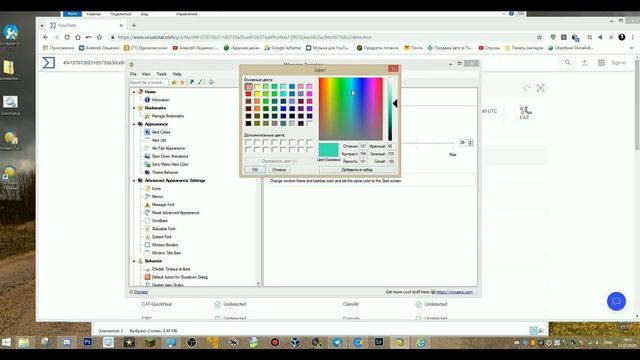Open Manage Bookmarks in the tree
The height and width of the screenshot is (360, 640).
pos(167,116)
